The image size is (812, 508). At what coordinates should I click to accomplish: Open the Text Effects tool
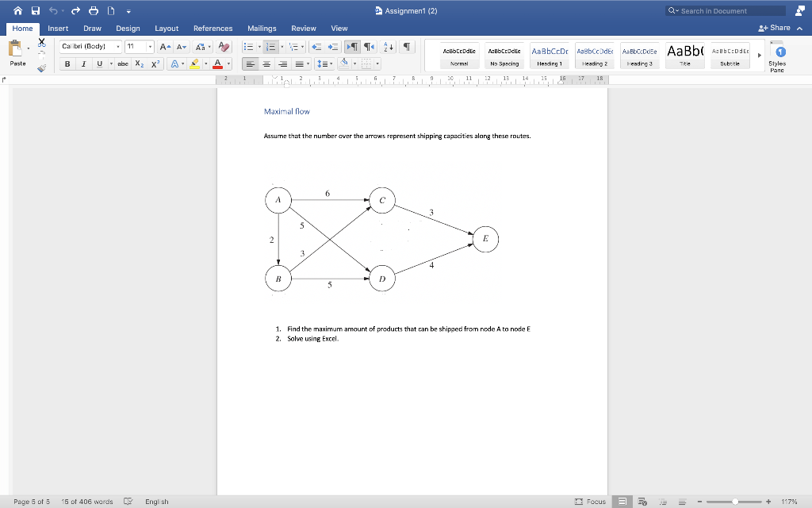pyautogui.click(x=174, y=63)
